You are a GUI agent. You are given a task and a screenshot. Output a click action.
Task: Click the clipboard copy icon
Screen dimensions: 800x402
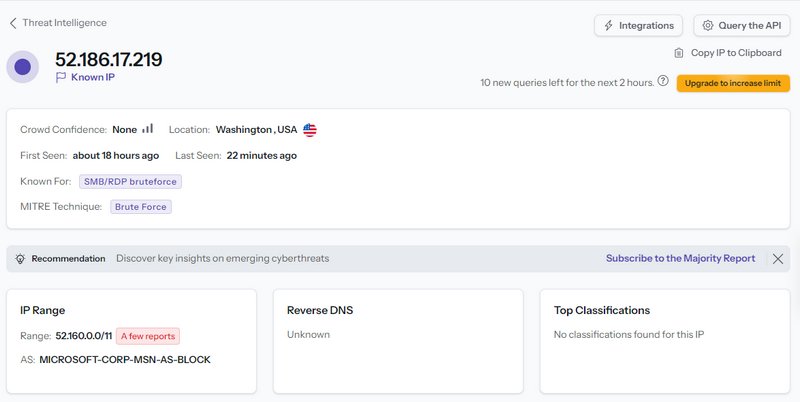(679, 53)
